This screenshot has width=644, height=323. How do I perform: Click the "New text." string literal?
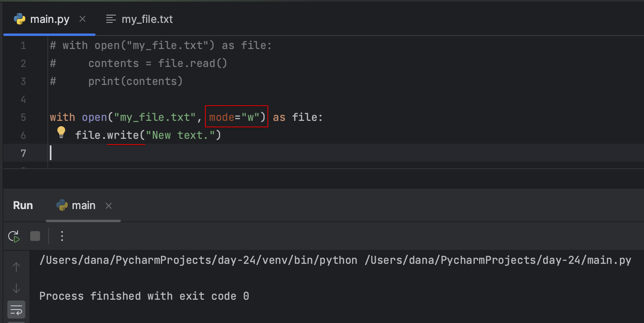(180, 135)
